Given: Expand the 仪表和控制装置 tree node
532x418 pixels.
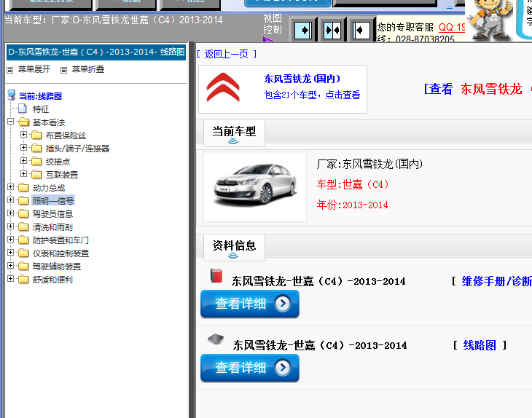Looking at the screenshot, I should pyautogui.click(x=10, y=253).
